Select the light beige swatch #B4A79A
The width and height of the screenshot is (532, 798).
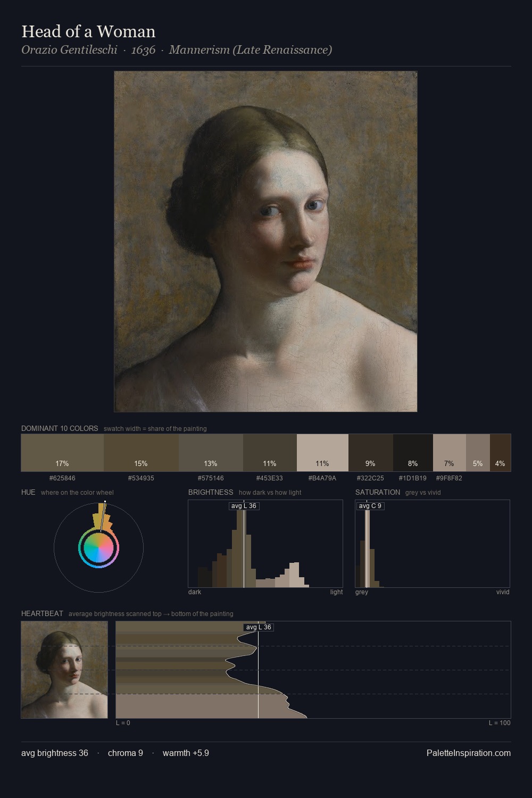322,453
